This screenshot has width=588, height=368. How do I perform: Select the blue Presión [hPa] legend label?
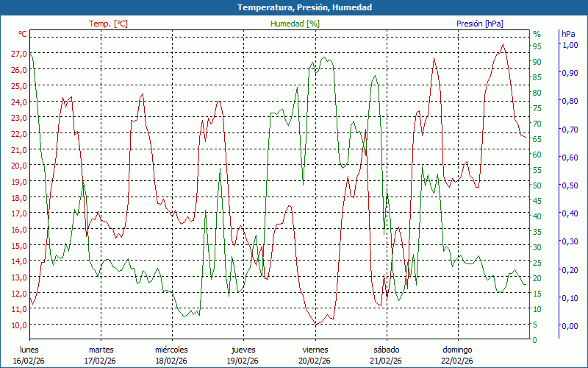[479, 24]
